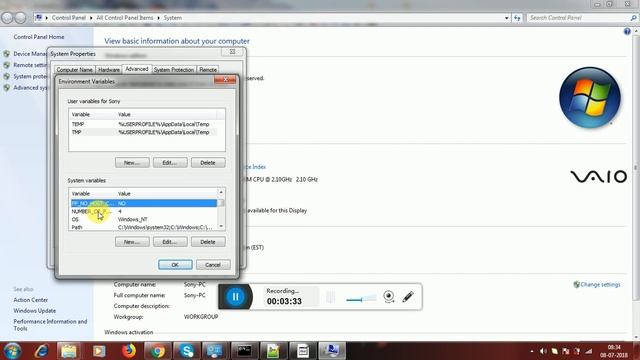Select the Path system variable row
This screenshot has height=360, width=640.
click(x=144, y=227)
